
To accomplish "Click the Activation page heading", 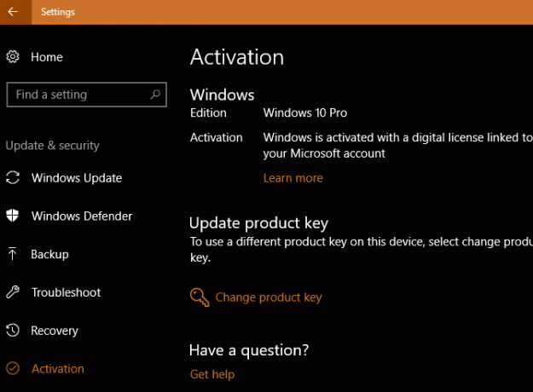I will click(237, 57).
